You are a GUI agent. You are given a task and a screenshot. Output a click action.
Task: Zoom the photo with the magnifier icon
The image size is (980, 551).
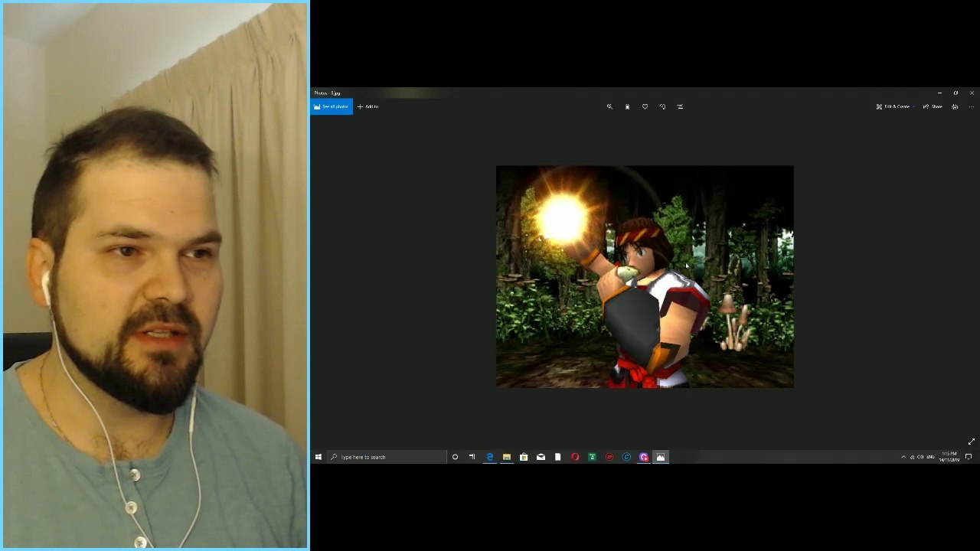609,107
